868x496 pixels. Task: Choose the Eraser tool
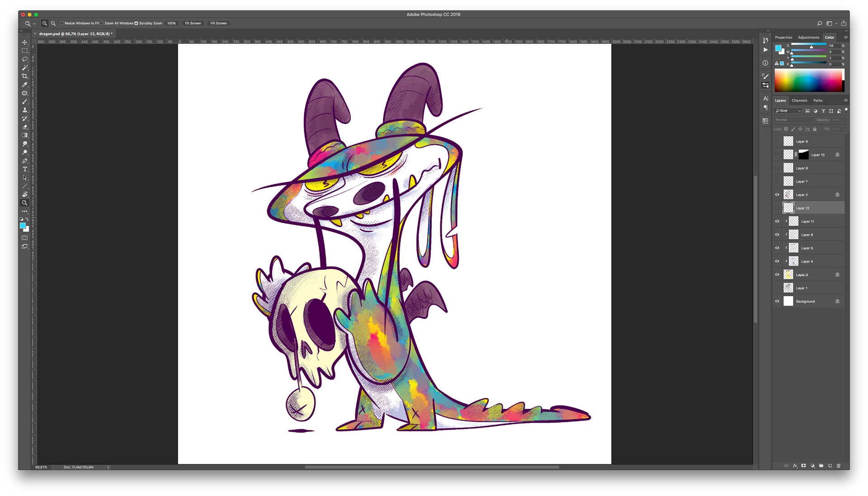tap(25, 127)
